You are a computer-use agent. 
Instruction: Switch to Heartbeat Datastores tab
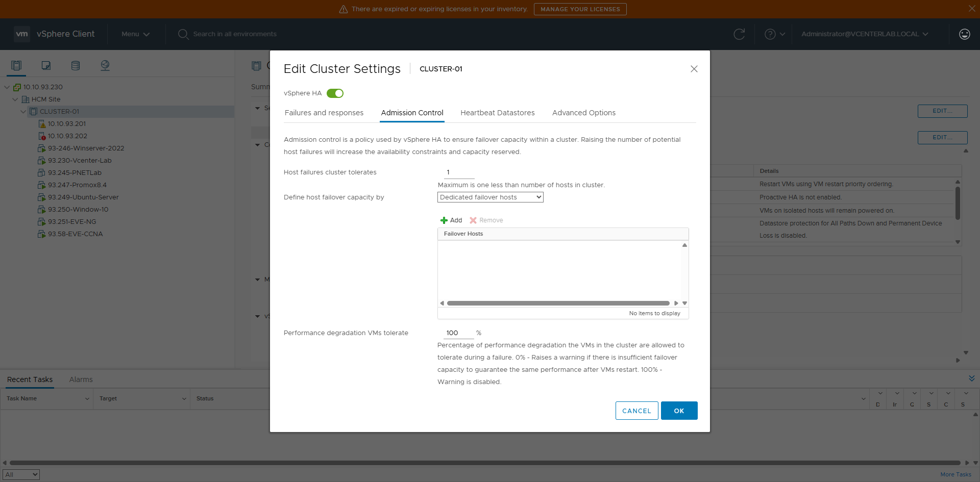click(x=497, y=113)
